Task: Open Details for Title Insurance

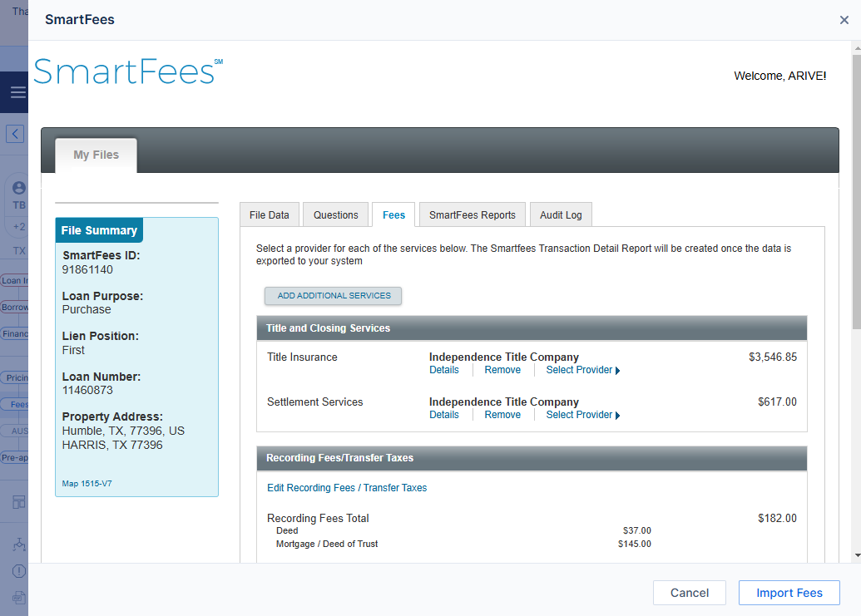Action: coord(443,370)
